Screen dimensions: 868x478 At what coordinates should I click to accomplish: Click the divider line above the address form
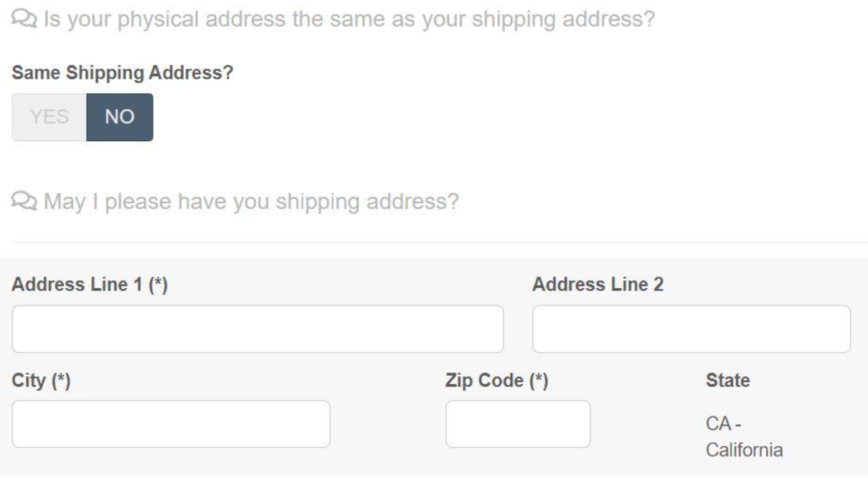(434, 242)
